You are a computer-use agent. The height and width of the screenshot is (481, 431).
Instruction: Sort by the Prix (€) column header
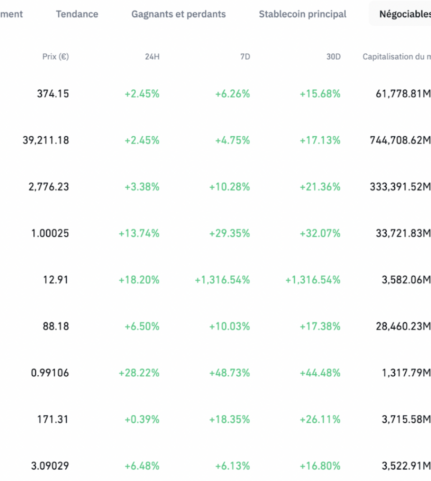[56, 57]
